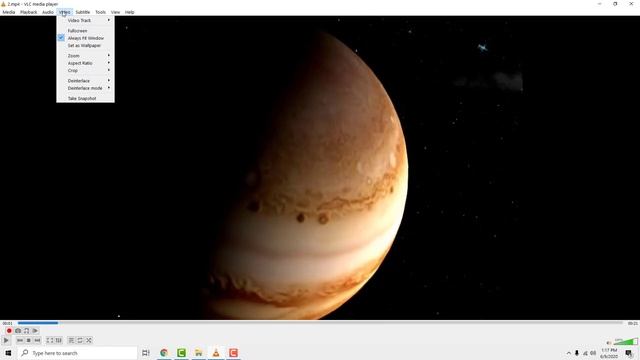Open Task View on taskbar
640x360 pixels.
pyautogui.click(x=146, y=353)
